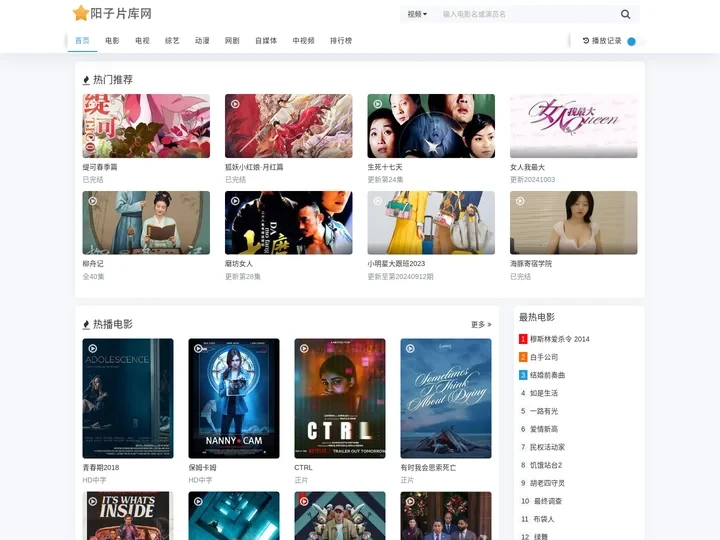Open the 中视频 tab
The width and height of the screenshot is (720, 540).
click(304, 41)
